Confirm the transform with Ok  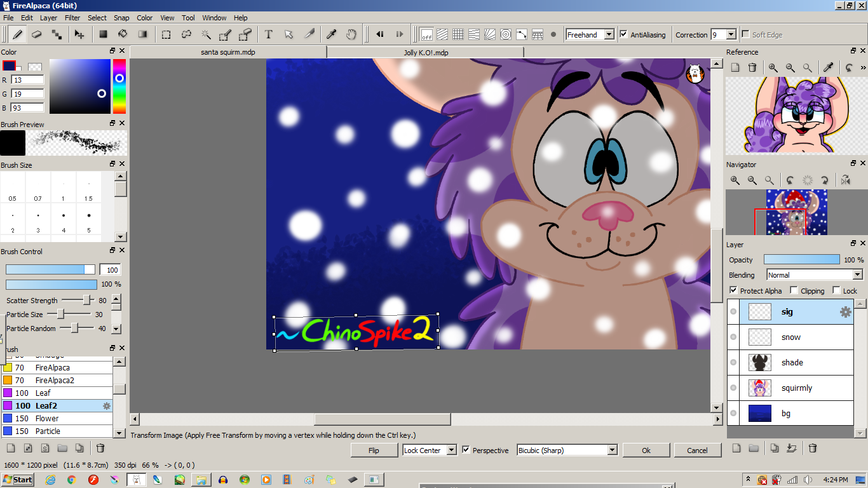(646, 450)
